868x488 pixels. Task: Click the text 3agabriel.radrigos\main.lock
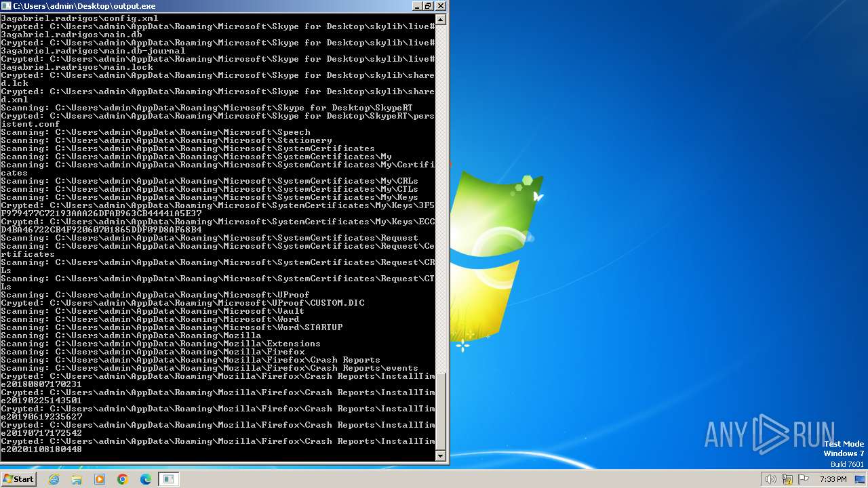click(77, 67)
